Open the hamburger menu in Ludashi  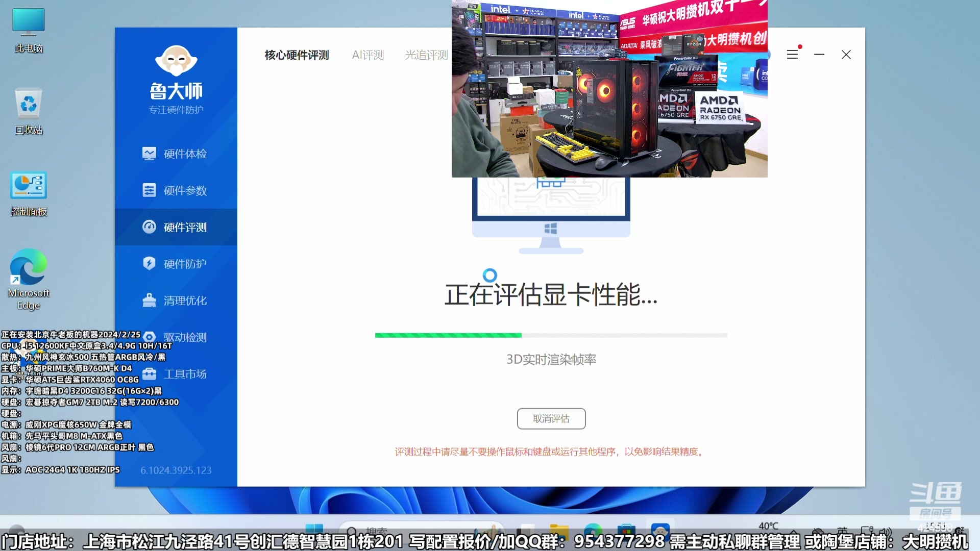792,54
